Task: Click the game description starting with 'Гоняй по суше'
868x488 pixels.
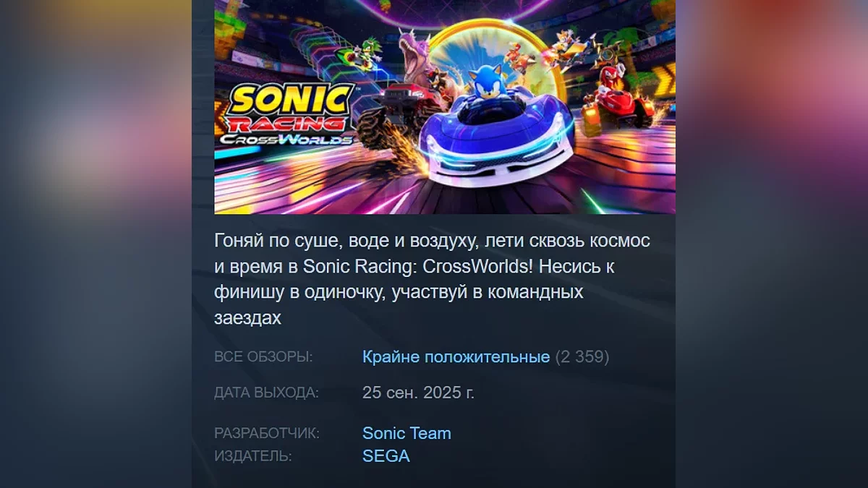Action: pos(432,279)
